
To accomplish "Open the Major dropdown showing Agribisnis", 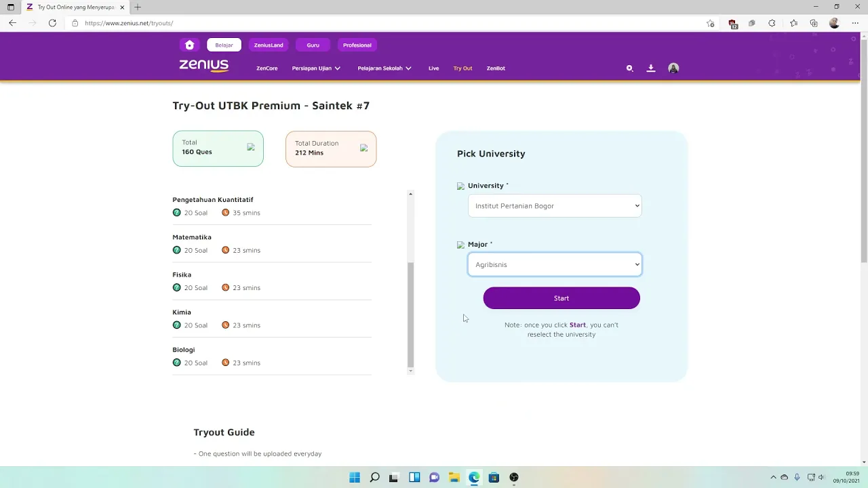I will [555, 265].
